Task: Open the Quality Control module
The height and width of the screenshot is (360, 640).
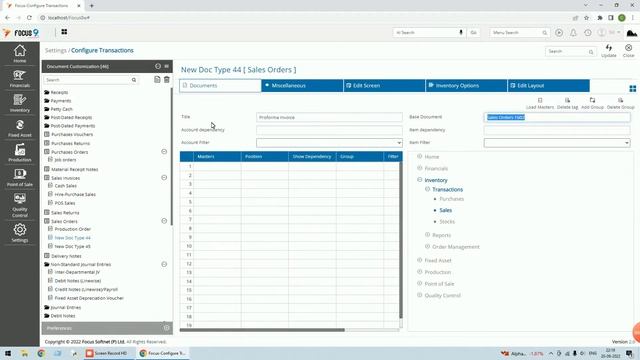Action: (20, 205)
